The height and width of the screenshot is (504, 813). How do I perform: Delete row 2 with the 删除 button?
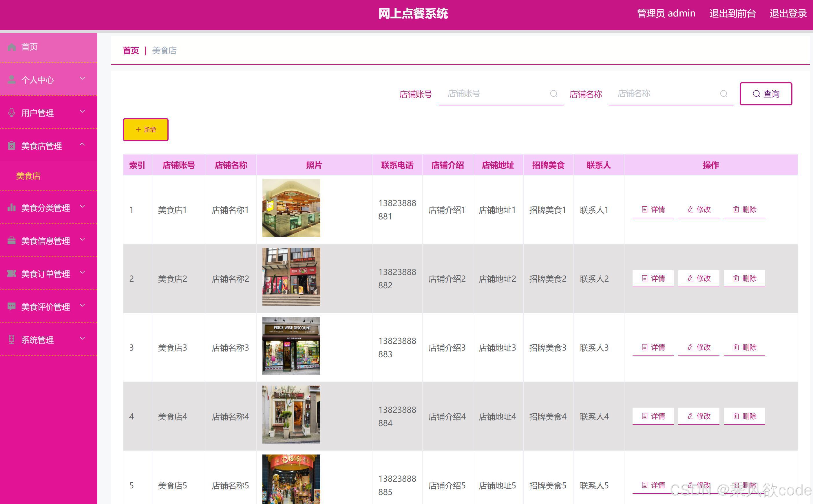(744, 278)
